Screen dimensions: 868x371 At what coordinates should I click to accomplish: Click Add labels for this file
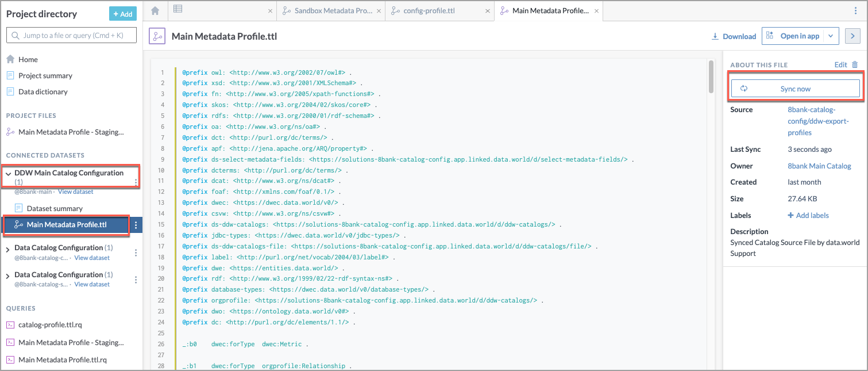click(x=808, y=215)
